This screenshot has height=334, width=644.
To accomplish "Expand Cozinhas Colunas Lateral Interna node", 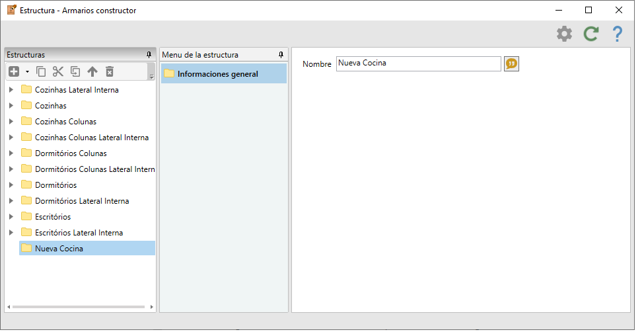I will click(11, 138).
